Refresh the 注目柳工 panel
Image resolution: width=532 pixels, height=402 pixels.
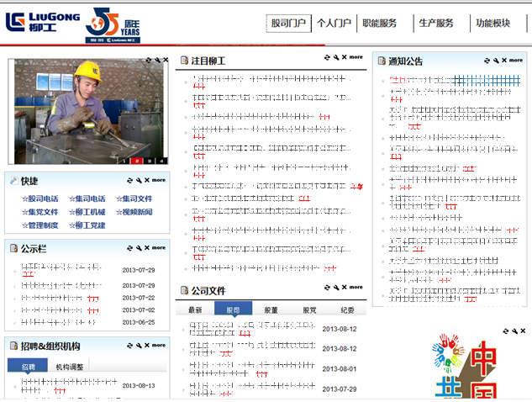327,58
